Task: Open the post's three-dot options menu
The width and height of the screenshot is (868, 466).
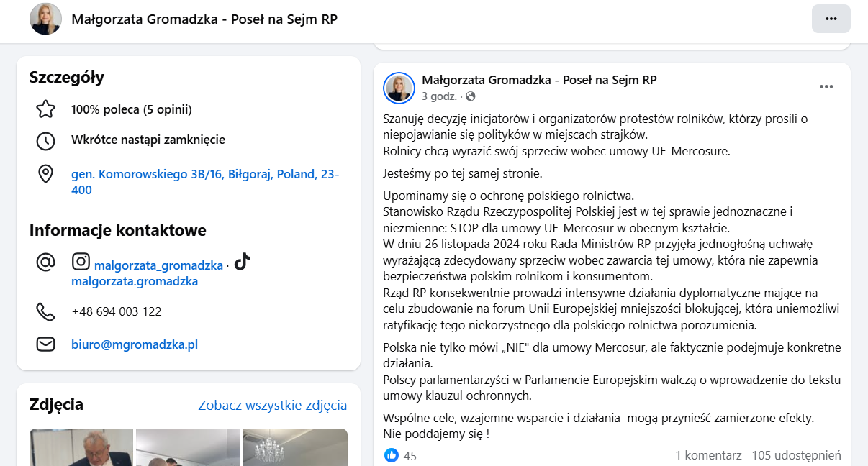Action: click(x=826, y=87)
